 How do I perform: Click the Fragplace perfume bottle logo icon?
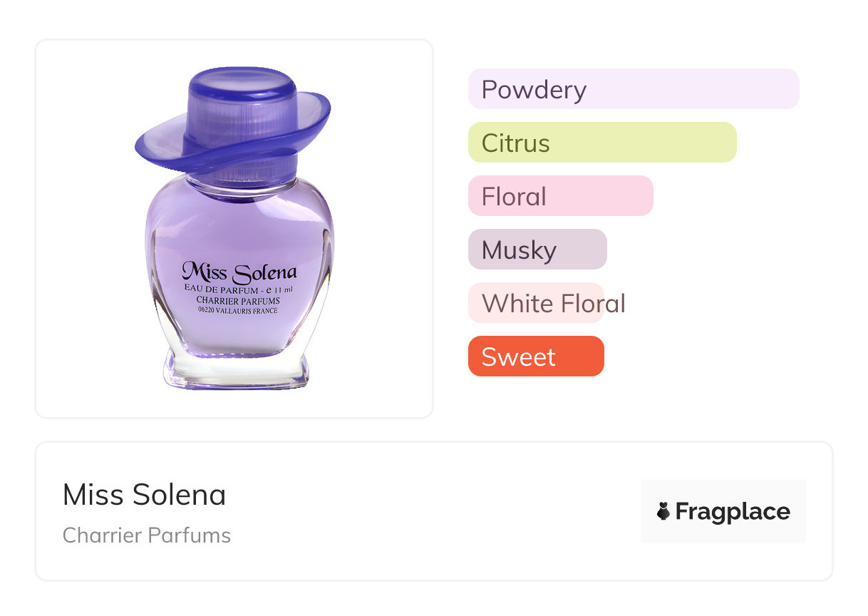pos(663,511)
